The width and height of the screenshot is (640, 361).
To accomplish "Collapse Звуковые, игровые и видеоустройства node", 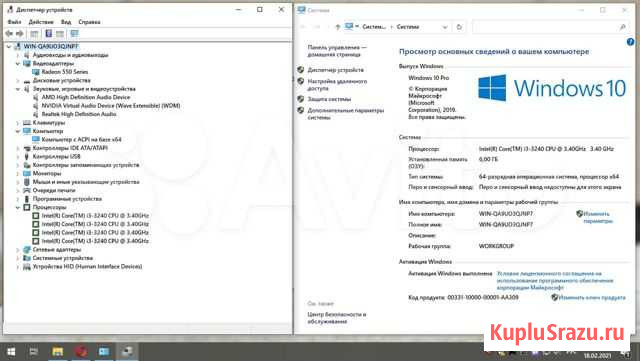I will (18, 89).
